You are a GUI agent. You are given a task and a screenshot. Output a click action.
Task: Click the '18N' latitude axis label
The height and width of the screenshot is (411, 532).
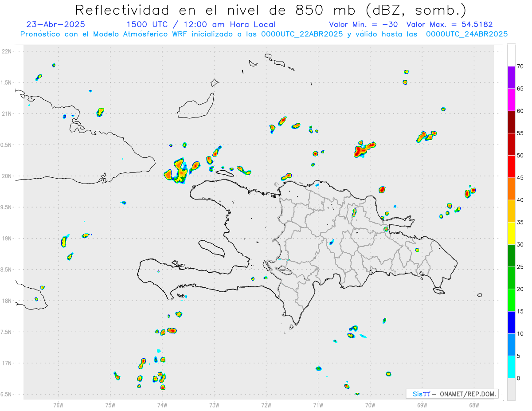click(x=7, y=301)
